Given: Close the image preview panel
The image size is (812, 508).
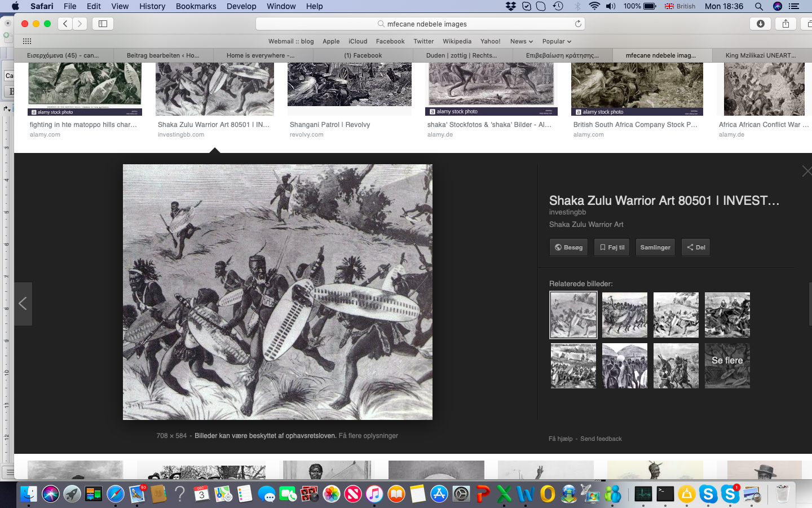Looking at the screenshot, I should [x=806, y=171].
